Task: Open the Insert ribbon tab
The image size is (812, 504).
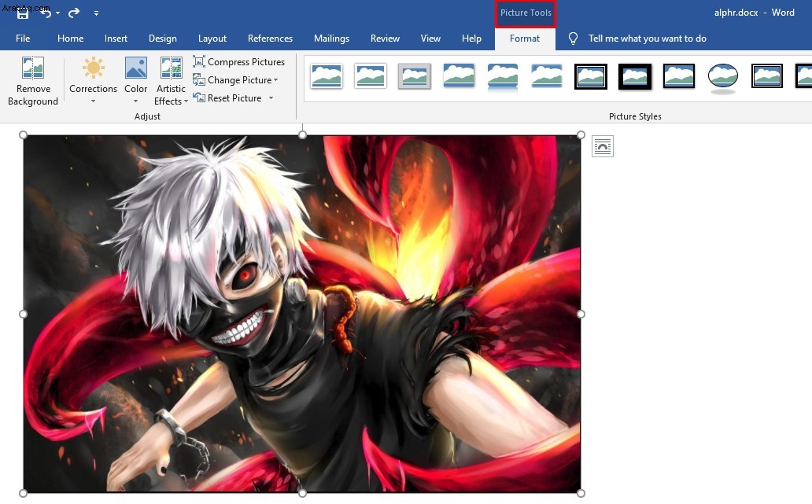Action: pyautogui.click(x=116, y=39)
